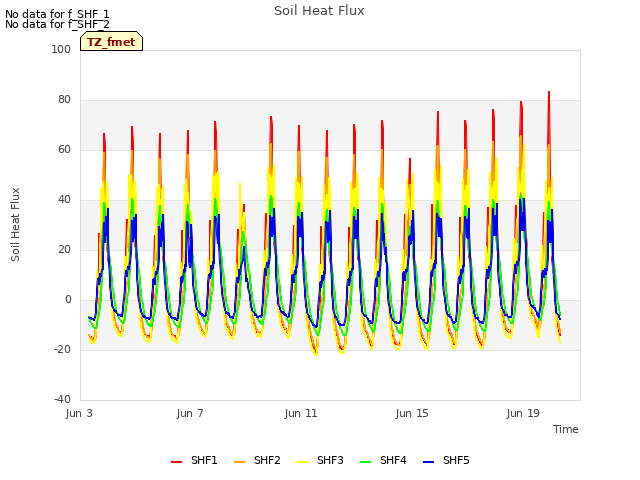Click the -40 y-axis tick label
Screen dimensions: 640x480
[x=62, y=400]
